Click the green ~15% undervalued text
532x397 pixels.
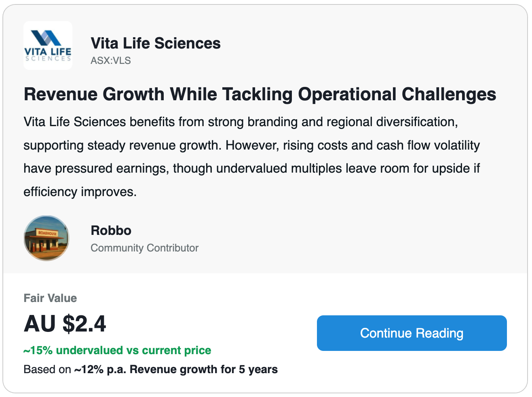tap(117, 350)
